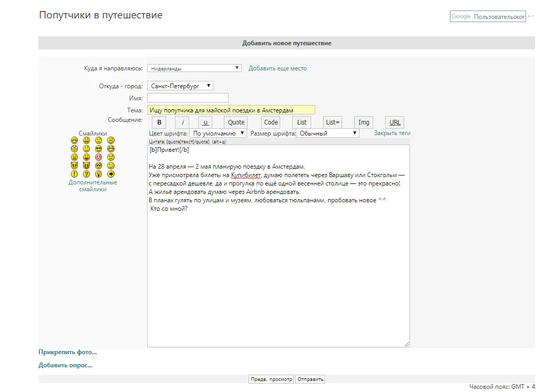
Task: Focus the Google custom search box
Action: click(x=488, y=16)
